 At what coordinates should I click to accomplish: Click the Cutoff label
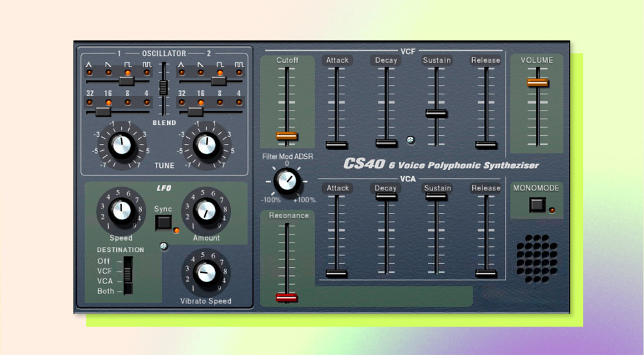287,60
